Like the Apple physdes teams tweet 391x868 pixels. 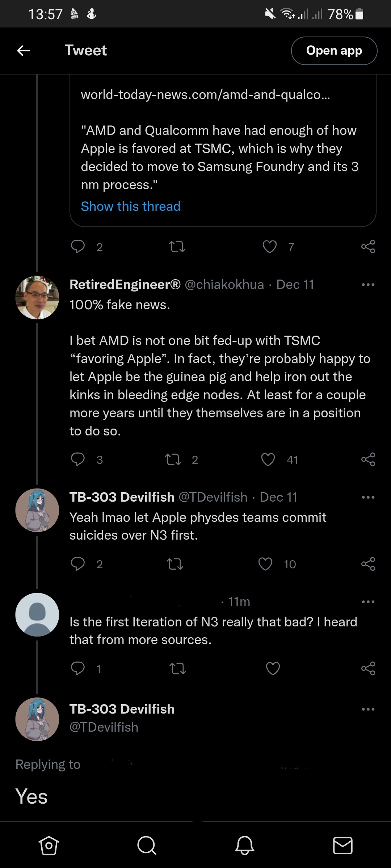pos(265,564)
